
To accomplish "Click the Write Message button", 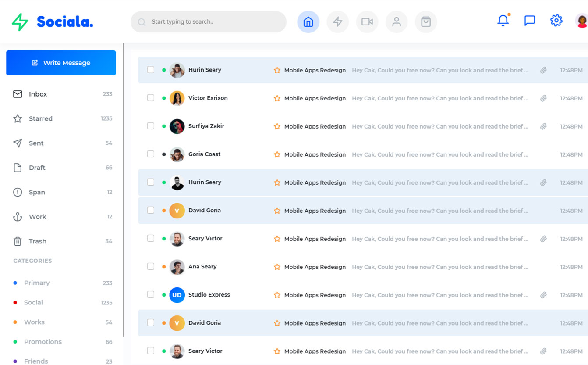I will (x=61, y=63).
